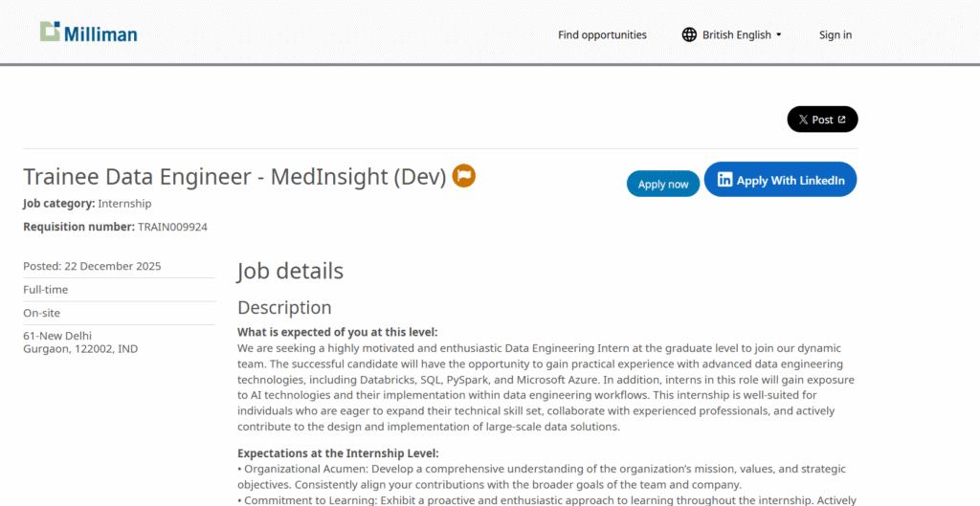Image resolution: width=980 pixels, height=506 pixels.
Task: Apply using the Apply With LinkedIn text
Action: pos(791,180)
